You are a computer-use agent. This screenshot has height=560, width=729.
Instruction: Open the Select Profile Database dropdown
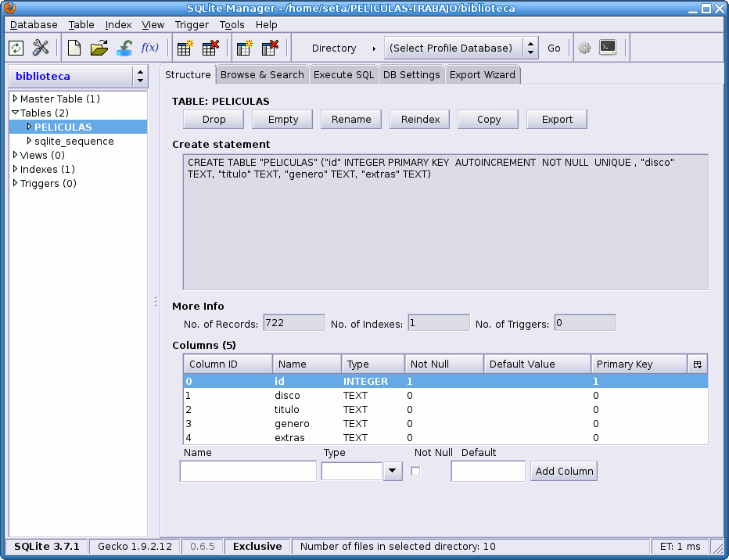461,48
